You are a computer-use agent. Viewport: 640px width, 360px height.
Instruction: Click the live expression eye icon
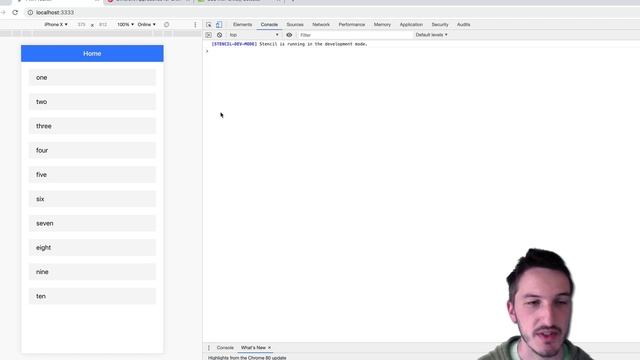tap(289, 35)
